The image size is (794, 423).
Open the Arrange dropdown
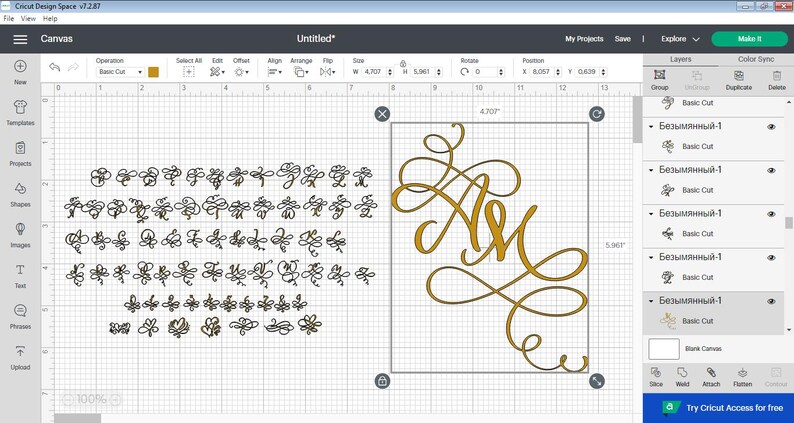click(x=301, y=72)
